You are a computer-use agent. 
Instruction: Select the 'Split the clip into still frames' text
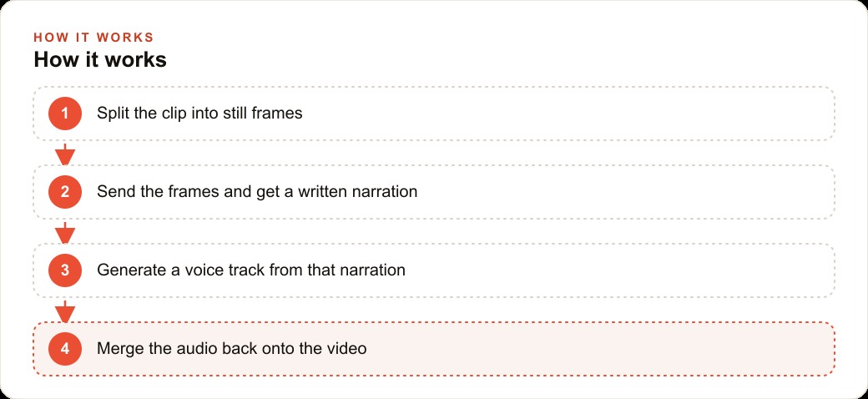pyautogui.click(x=199, y=114)
